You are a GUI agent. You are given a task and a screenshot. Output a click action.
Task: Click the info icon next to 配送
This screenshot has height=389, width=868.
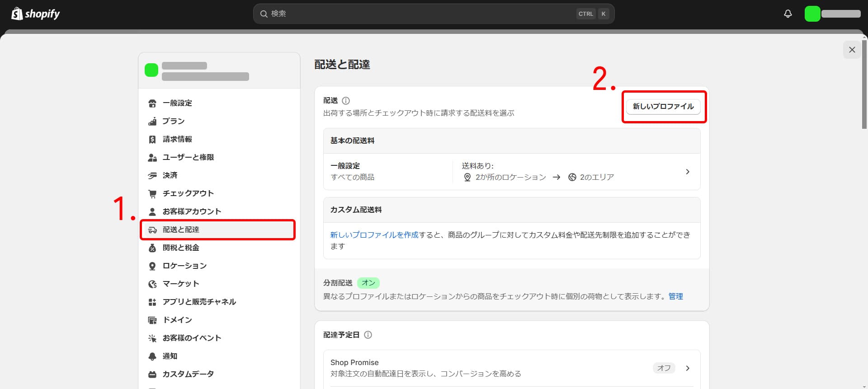click(346, 101)
